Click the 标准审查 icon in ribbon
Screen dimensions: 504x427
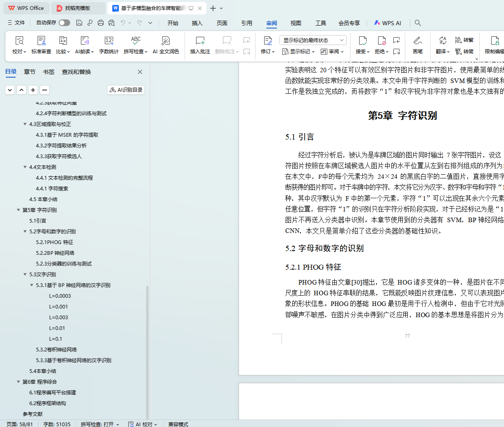41,41
